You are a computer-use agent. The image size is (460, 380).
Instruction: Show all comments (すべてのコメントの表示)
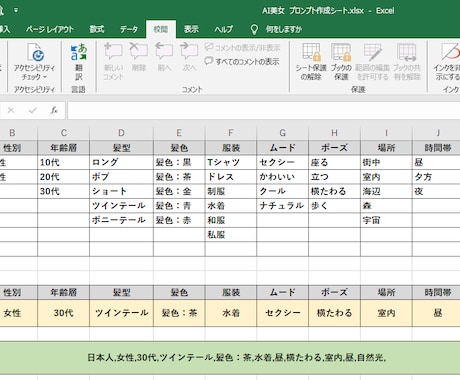(x=242, y=61)
